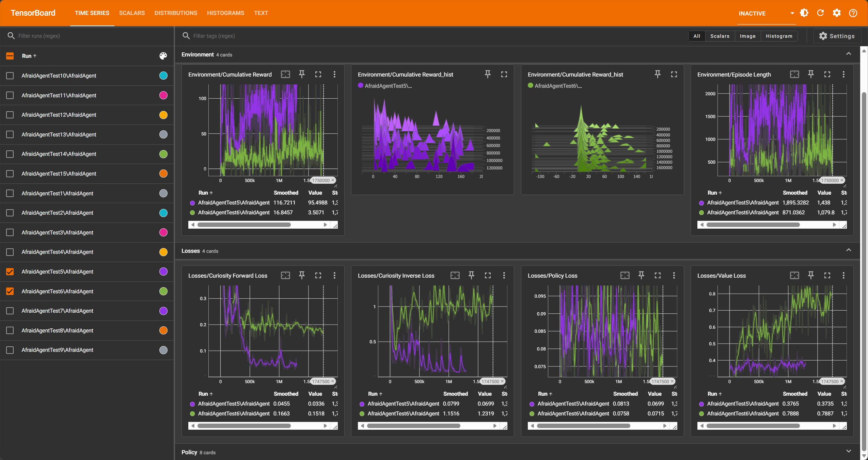Open the help question mark icon
This screenshot has width=868, height=460.
853,13
